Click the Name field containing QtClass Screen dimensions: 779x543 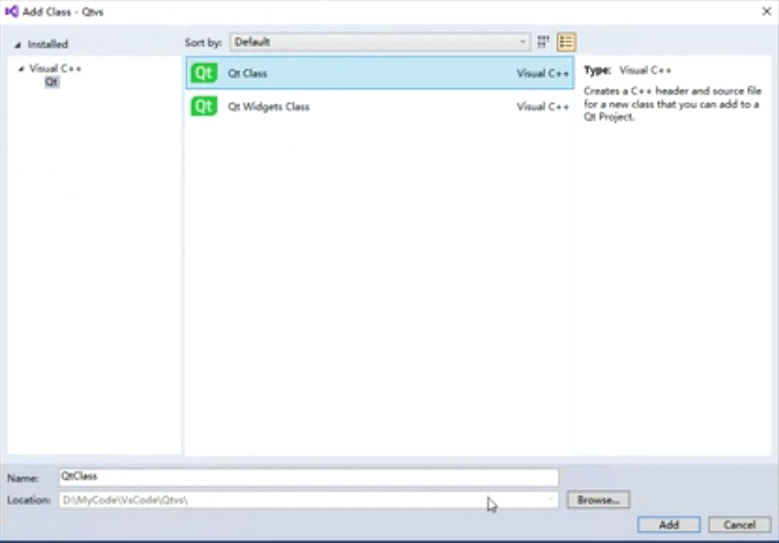pyautogui.click(x=309, y=477)
